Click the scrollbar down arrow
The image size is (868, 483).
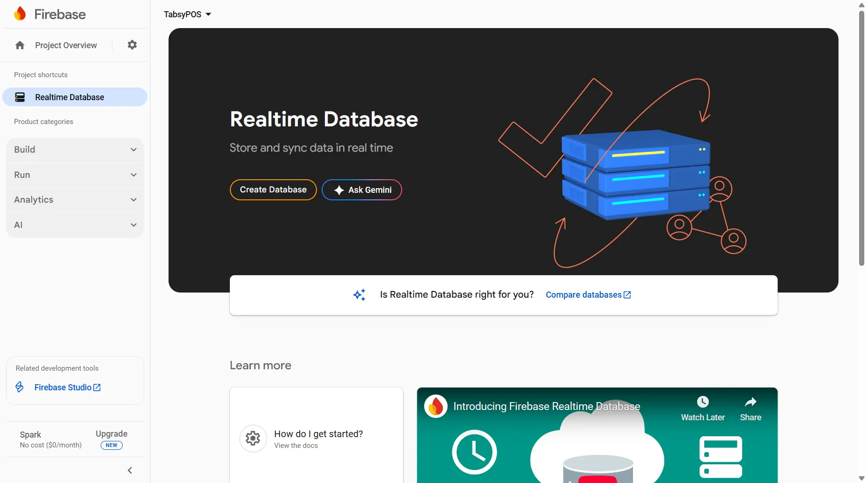pos(861,478)
